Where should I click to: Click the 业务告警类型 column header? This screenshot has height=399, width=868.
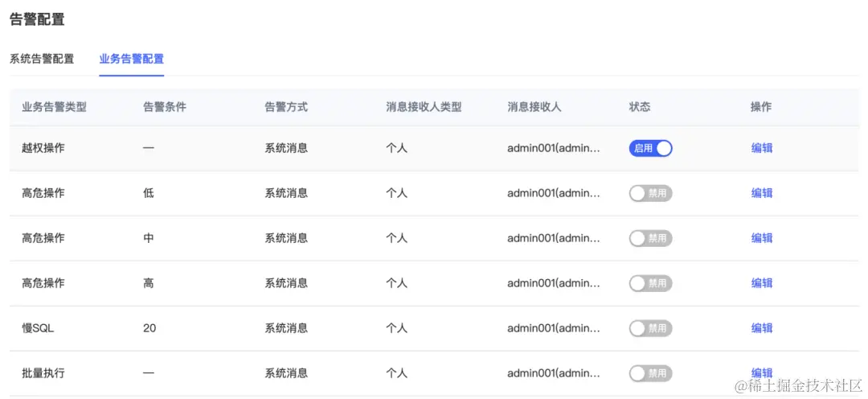point(55,108)
